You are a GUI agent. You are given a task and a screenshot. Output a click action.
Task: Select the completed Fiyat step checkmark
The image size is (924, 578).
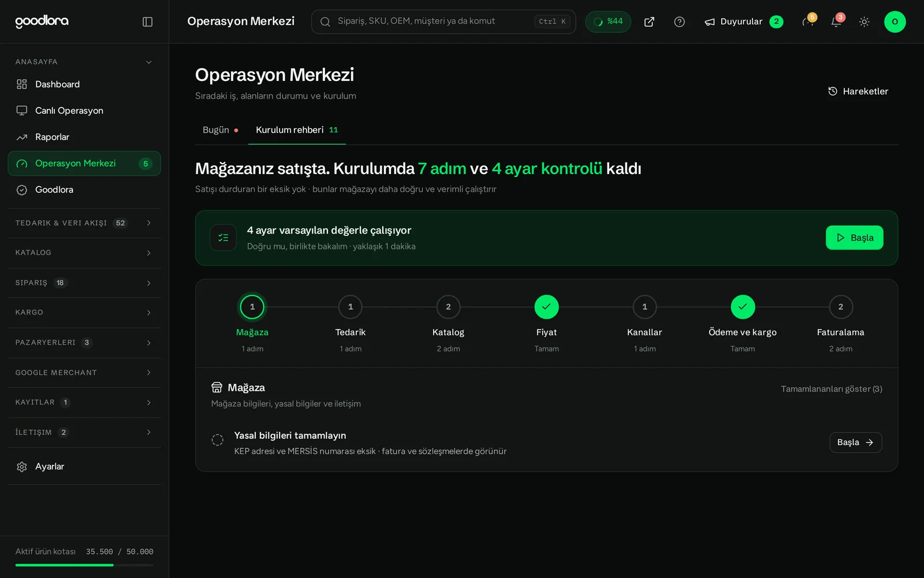point(546,307)
